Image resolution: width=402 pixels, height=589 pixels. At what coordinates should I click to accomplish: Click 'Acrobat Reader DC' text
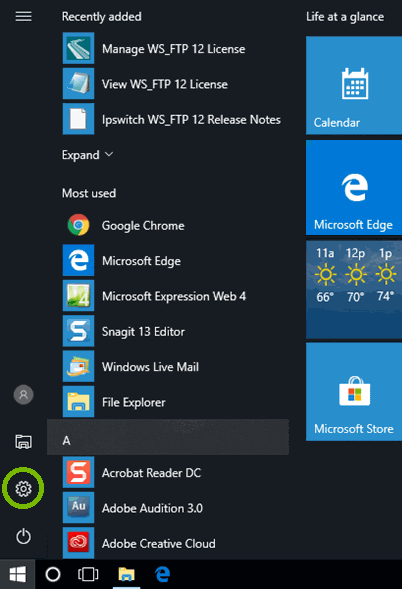point(151,473)
